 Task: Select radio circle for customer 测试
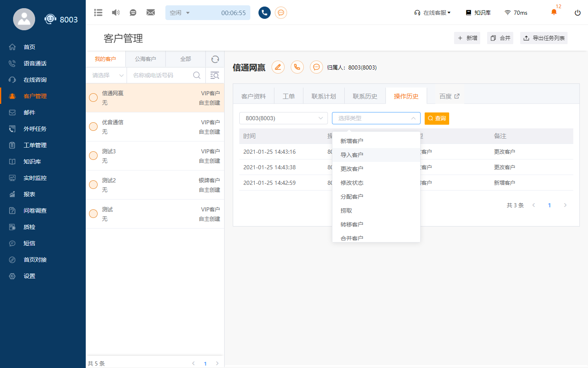(x=94, y=213)
